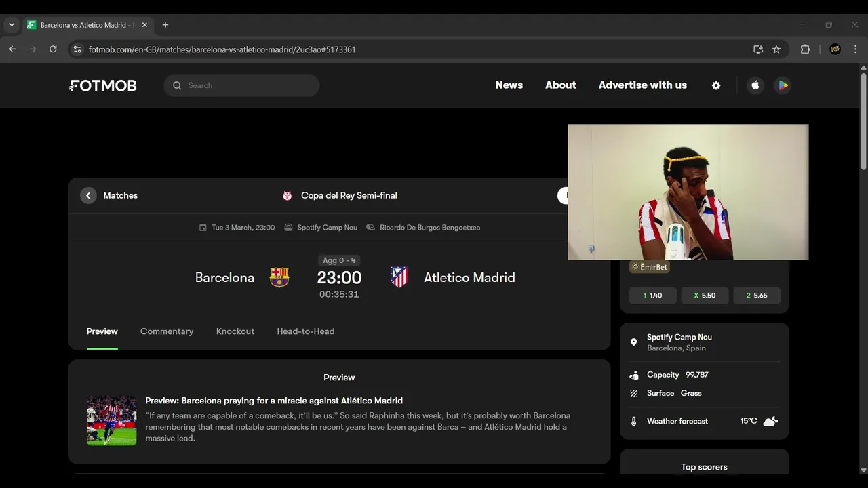Open the Google Play store icon link
The height and width of the screenshot is (488, 868).
[x=783, y=85]
